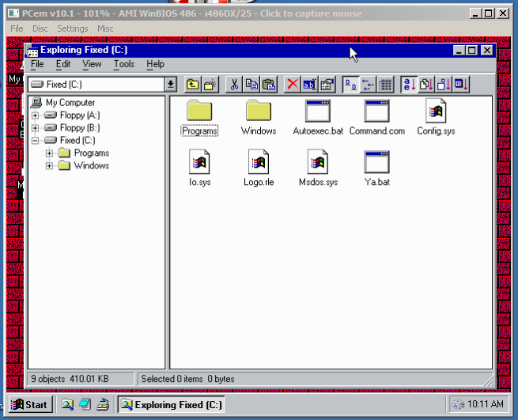Sort files by type toolbar button
Viewport: 518px width, 420px height.
pos(426,85)
